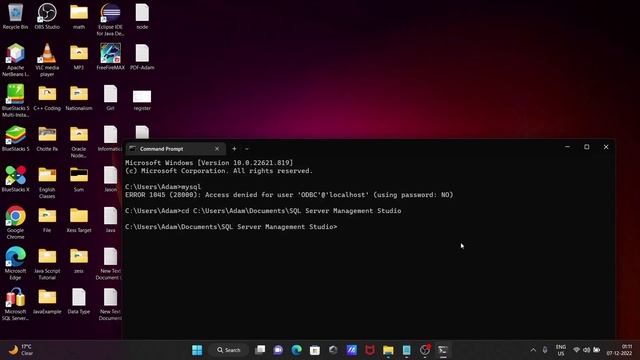Open the BlueStacks X shortcut
Screen dimensions: 640x360
(x=16, y=179)
